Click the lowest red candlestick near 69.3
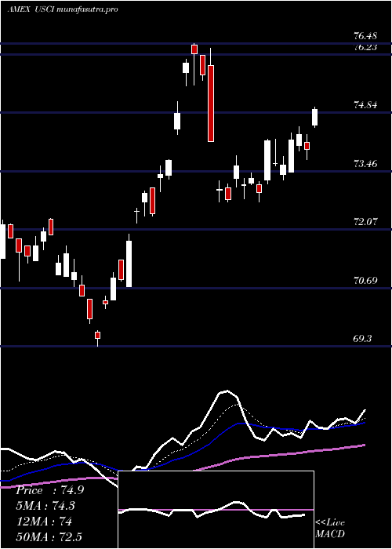The image size is (392, 549). coord(98,336)
